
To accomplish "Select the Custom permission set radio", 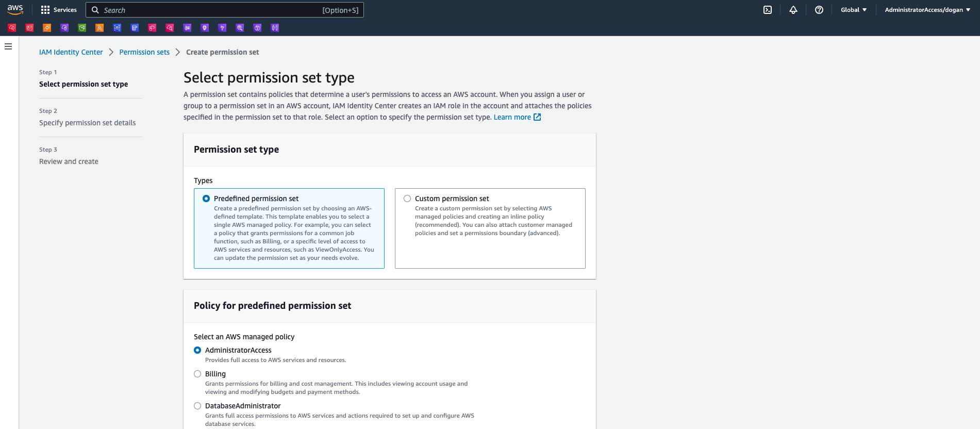I will click(x=407, y=199).
